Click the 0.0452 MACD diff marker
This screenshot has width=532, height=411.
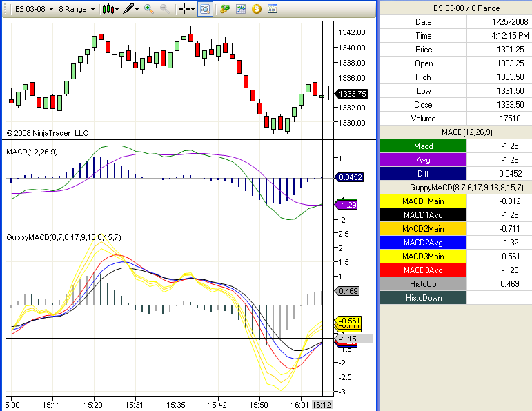click(349, 177)
